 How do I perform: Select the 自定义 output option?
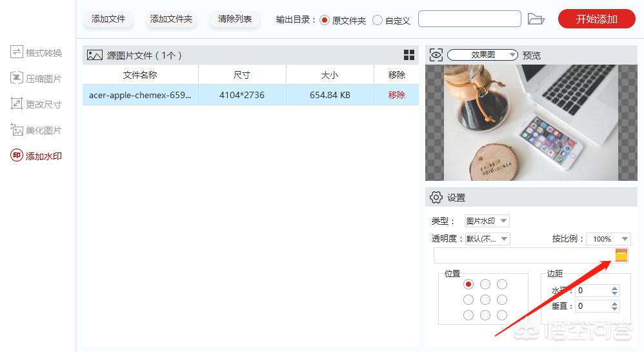pyautogui.click(x=392, y=20)
